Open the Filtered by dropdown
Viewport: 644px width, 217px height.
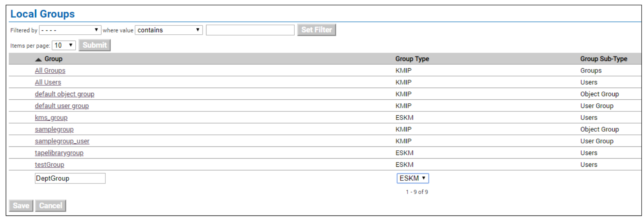(70, 30)
